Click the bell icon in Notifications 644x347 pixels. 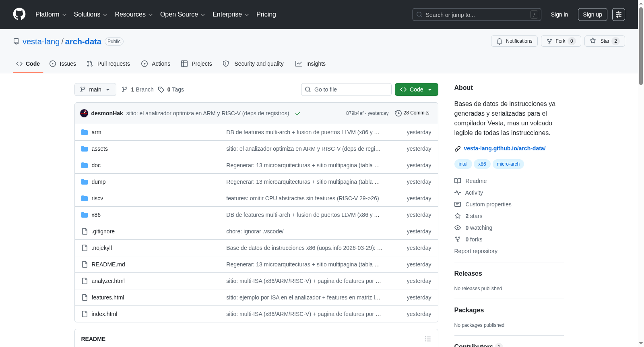click(x=500, y=41)
